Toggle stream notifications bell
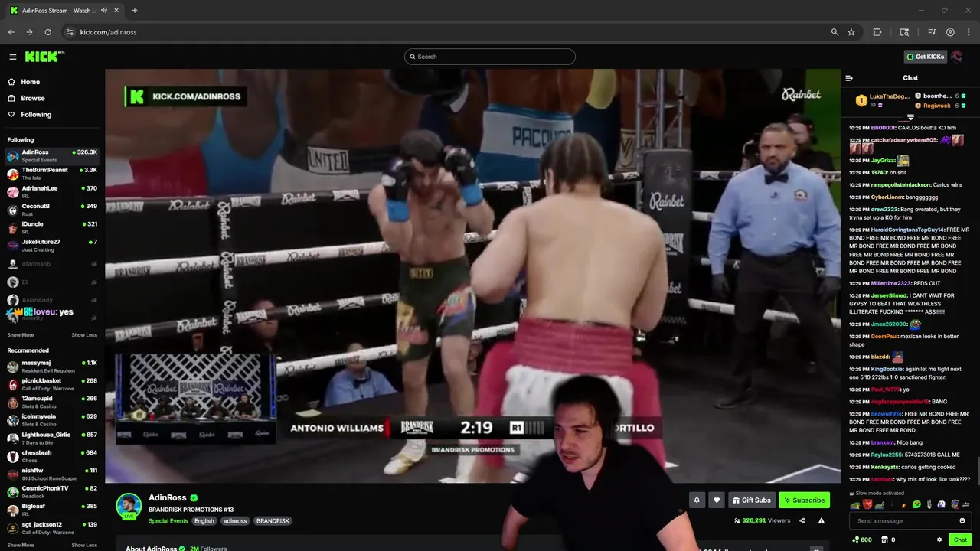Viewport: 980px width, 551px height. pyautogui.click(x=697, y=500)
